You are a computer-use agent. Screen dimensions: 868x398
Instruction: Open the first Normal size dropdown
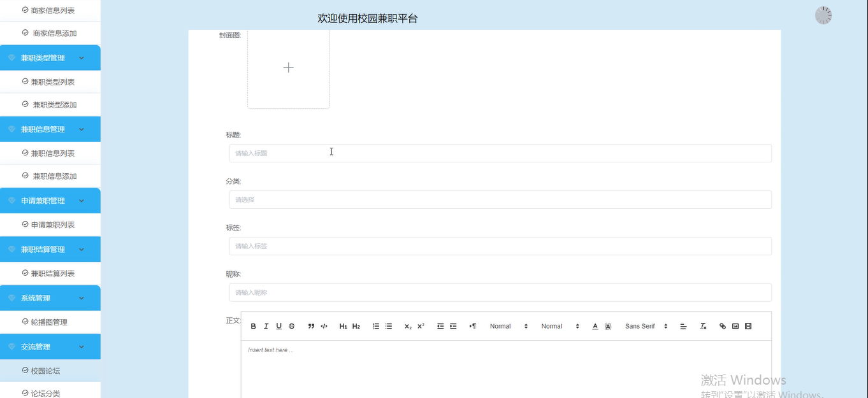(509, 326)
